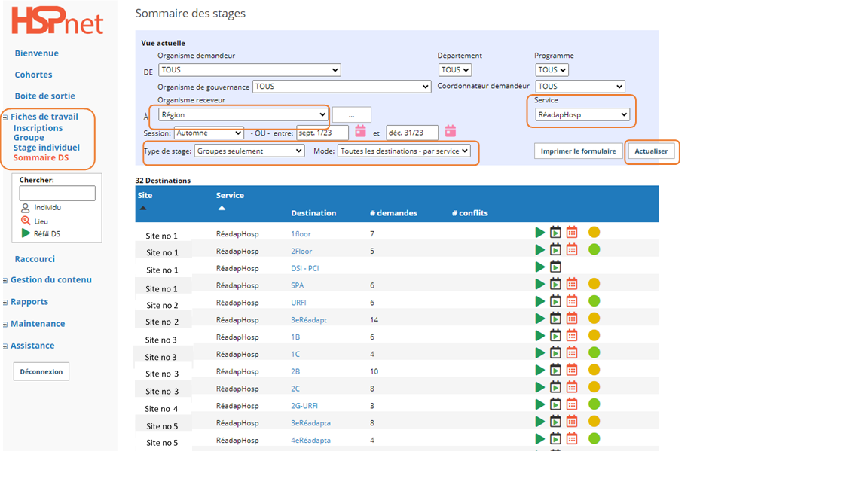Open the Type de stage dropdown

[249, 151]
